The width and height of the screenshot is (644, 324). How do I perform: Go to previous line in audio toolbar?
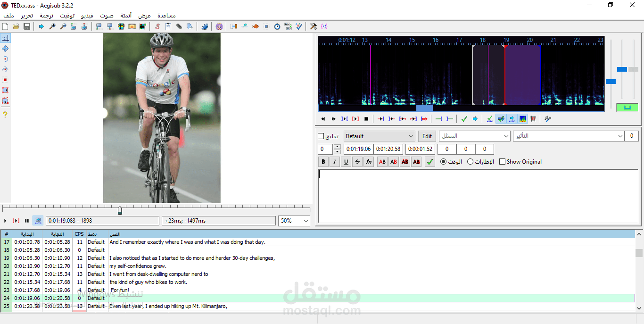[323, 119]
